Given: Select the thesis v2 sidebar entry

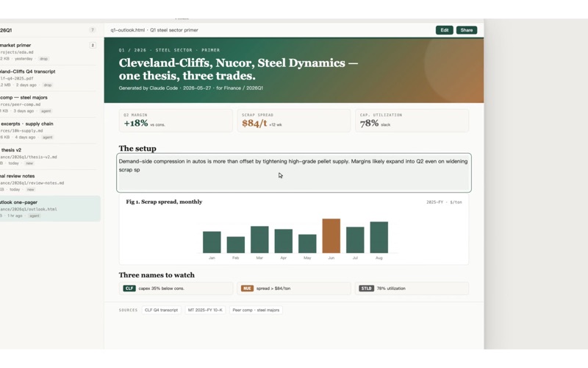Looking at the screenshot, I should [49, 156].
